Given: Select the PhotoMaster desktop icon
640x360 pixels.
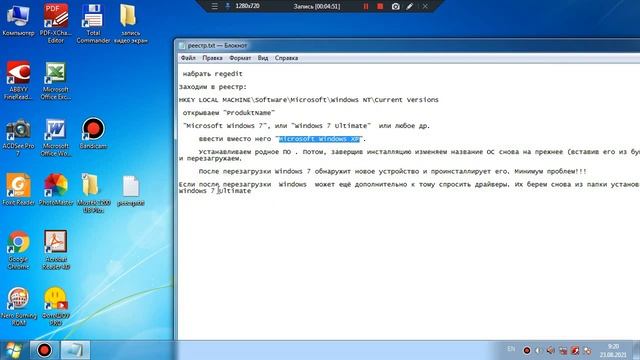Looking at the screenshot, I should (56, 189).
